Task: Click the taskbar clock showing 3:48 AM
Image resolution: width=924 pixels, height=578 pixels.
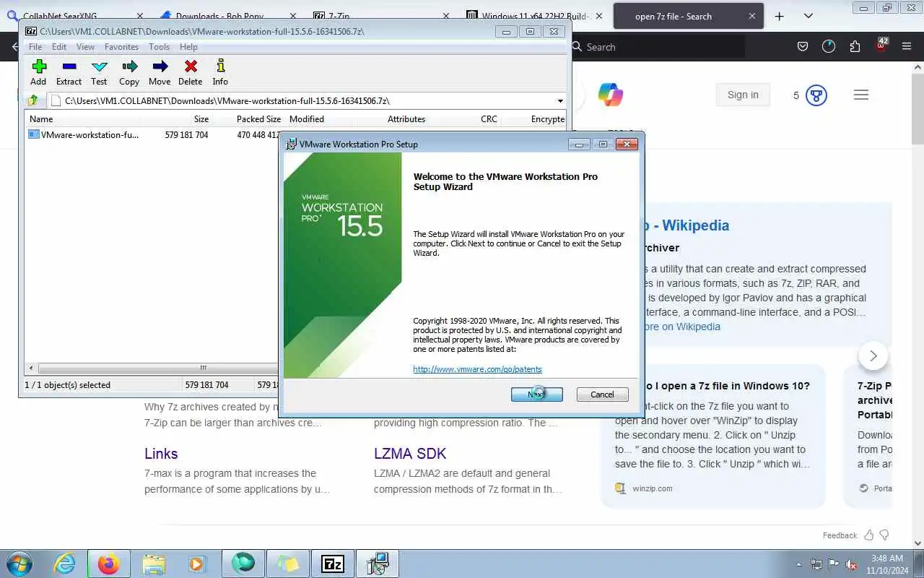Action: pos(887,564)
